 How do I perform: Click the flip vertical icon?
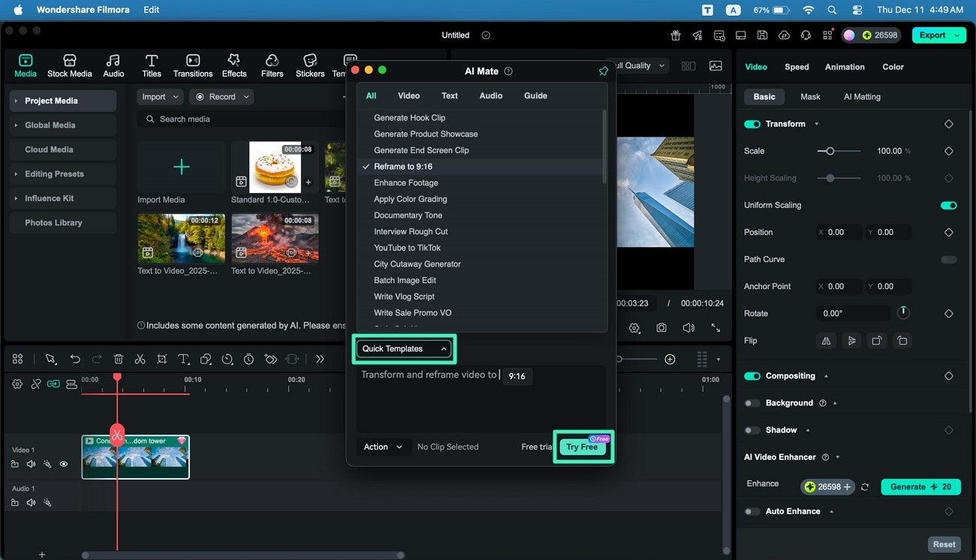tap(851, 341)
